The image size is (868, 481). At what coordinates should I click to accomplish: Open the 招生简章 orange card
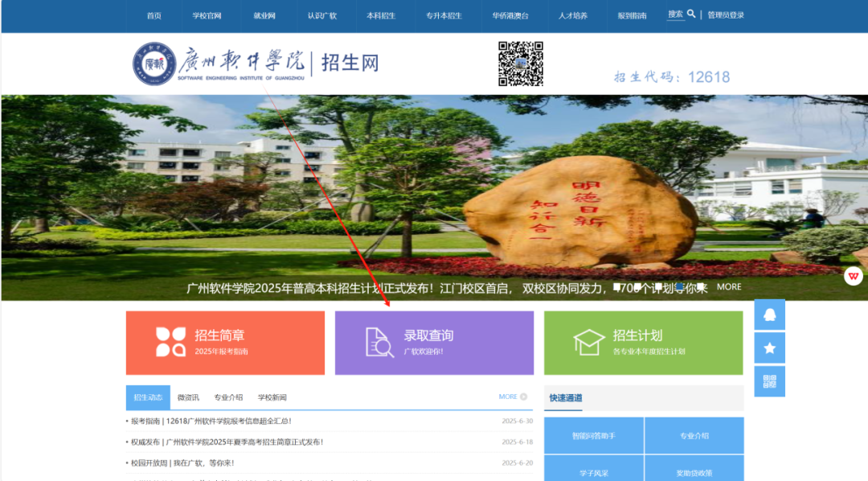point(225,343)
